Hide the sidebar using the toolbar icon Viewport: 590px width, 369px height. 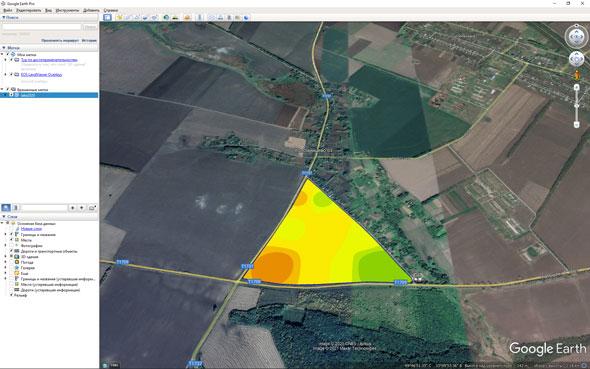[x=108, y=17]
